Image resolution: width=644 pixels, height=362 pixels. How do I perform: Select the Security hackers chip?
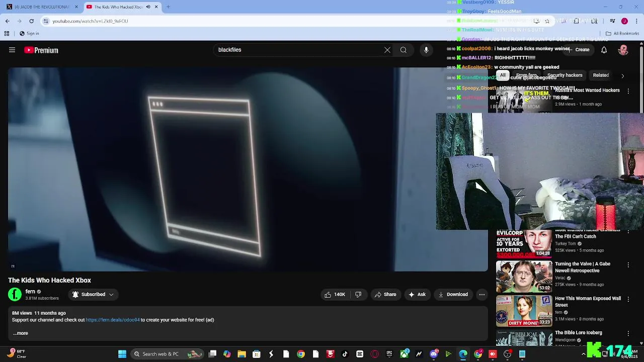tap(565, 75)
